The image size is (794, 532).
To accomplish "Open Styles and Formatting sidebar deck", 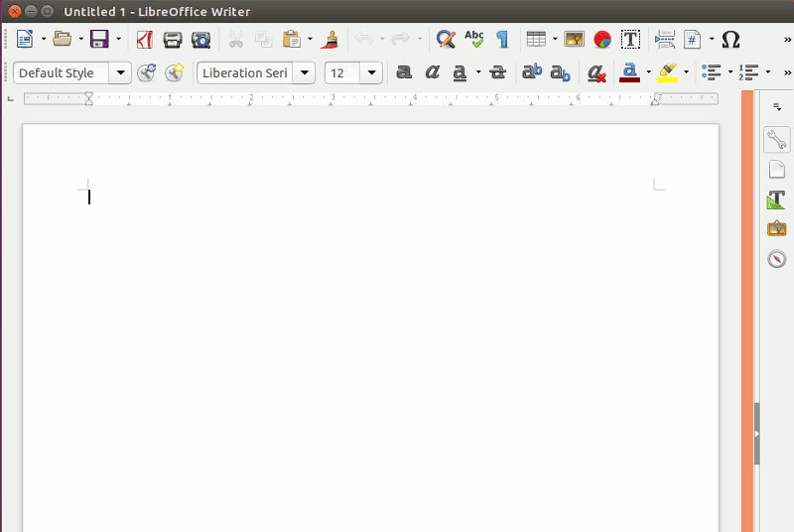I will [777, 199].
